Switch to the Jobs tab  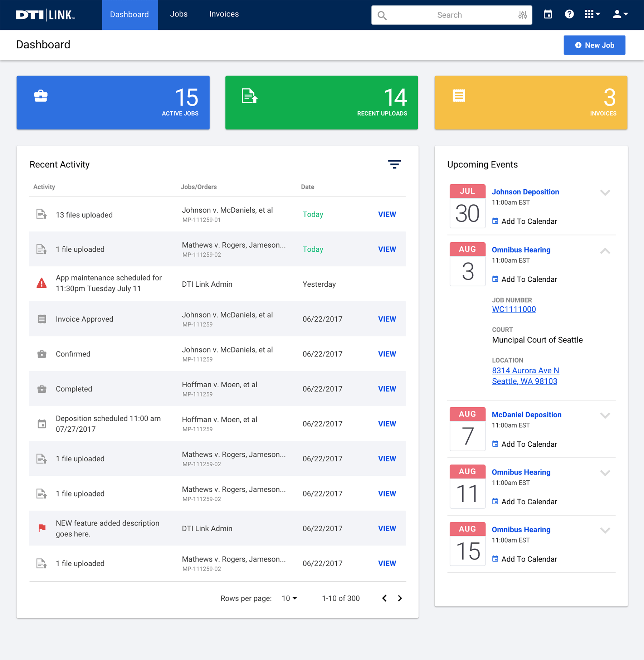pos(179,14)
